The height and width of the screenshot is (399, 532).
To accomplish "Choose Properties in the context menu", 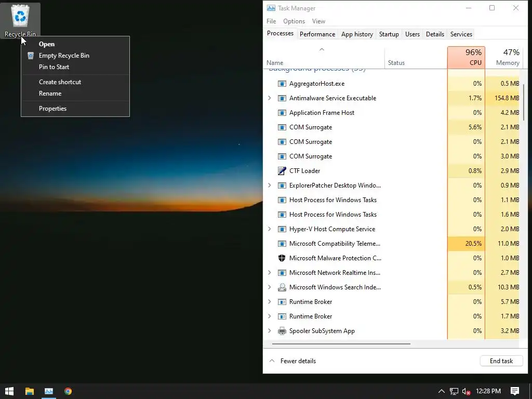I will click(75, 109).
